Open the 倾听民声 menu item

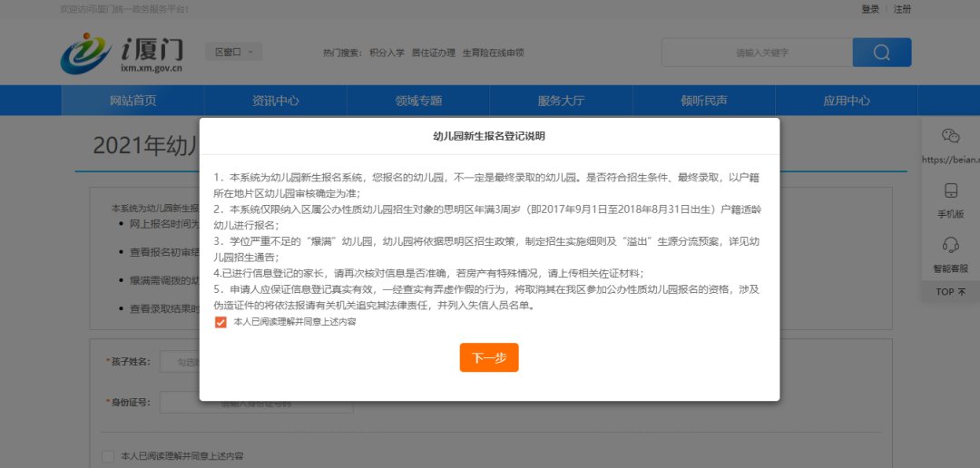[x=704, y=101]
